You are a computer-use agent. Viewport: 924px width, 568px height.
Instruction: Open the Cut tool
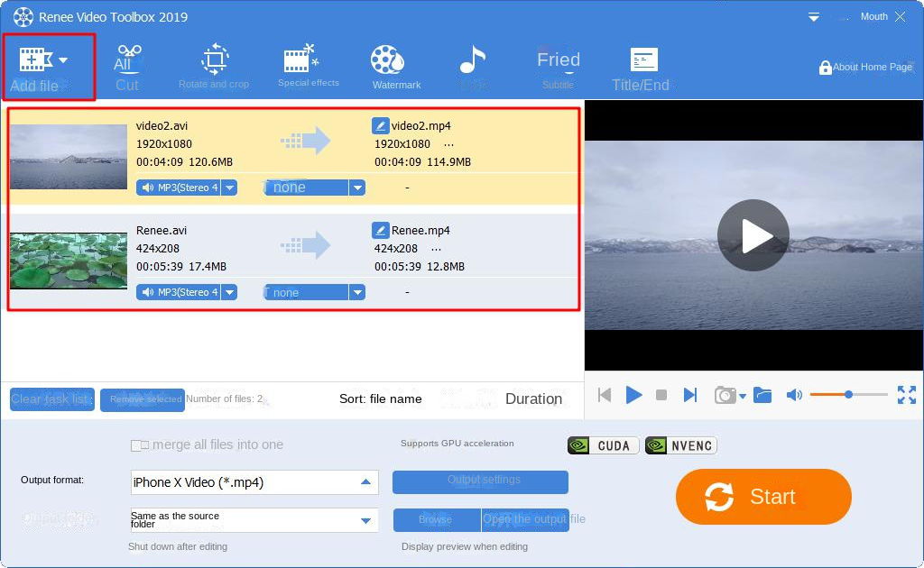coord(127,63)
